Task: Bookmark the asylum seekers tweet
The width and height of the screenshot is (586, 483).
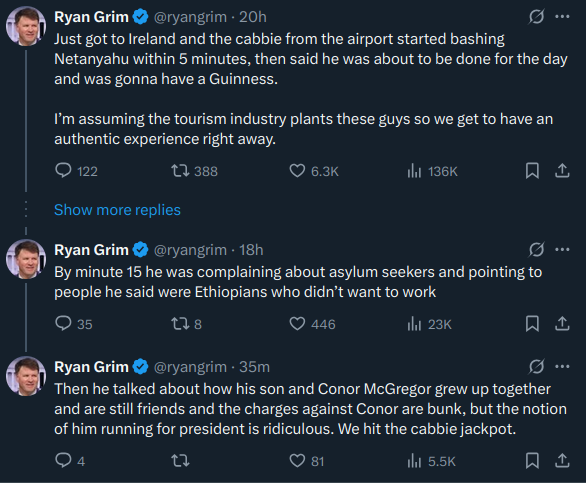Action: point(532,324)
